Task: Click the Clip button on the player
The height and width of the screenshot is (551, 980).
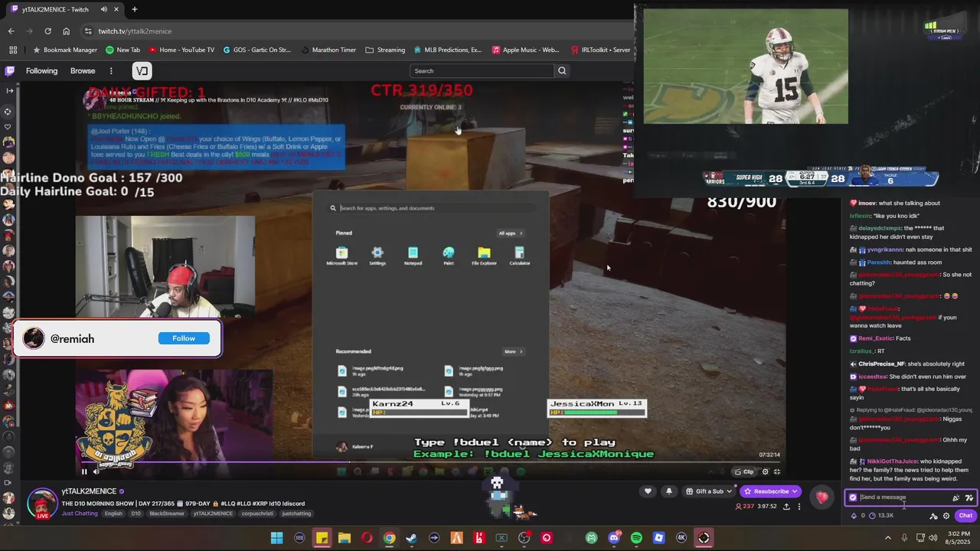Action: (x=743, y=471)
